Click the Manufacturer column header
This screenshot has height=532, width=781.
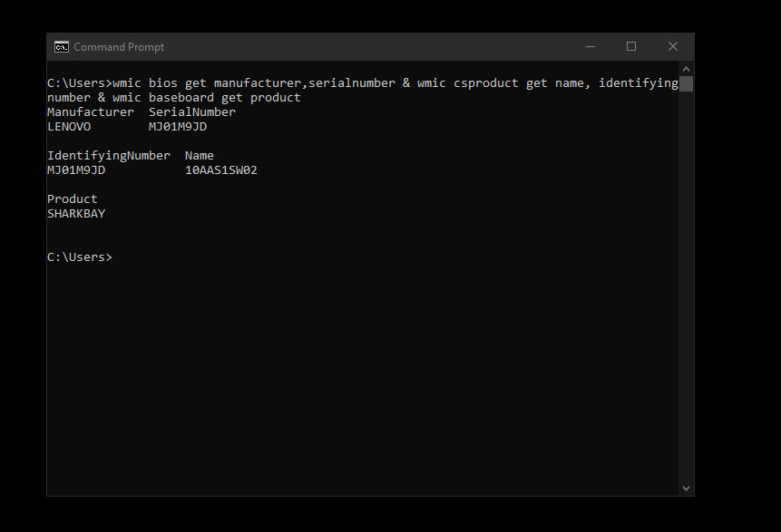pos(91,112)
